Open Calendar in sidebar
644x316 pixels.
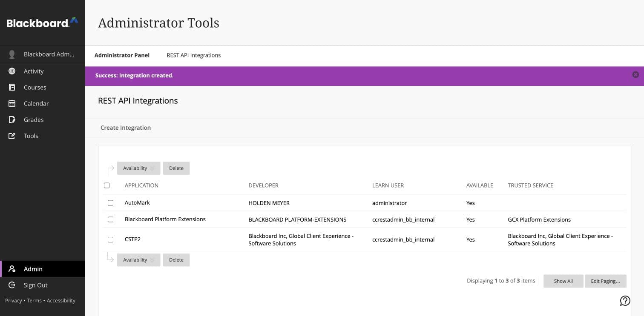[x=43, y=103]
